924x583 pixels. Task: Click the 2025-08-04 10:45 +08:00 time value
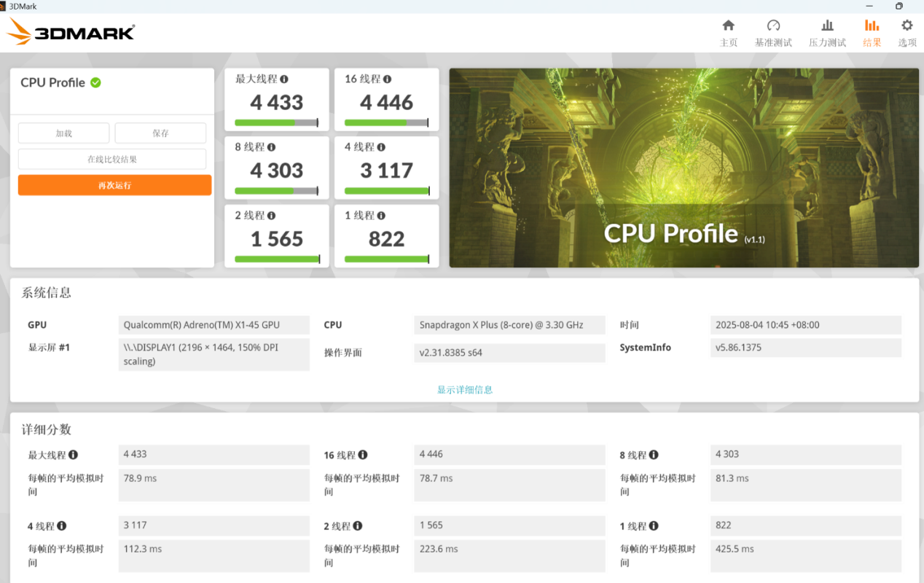pos(806,325)
